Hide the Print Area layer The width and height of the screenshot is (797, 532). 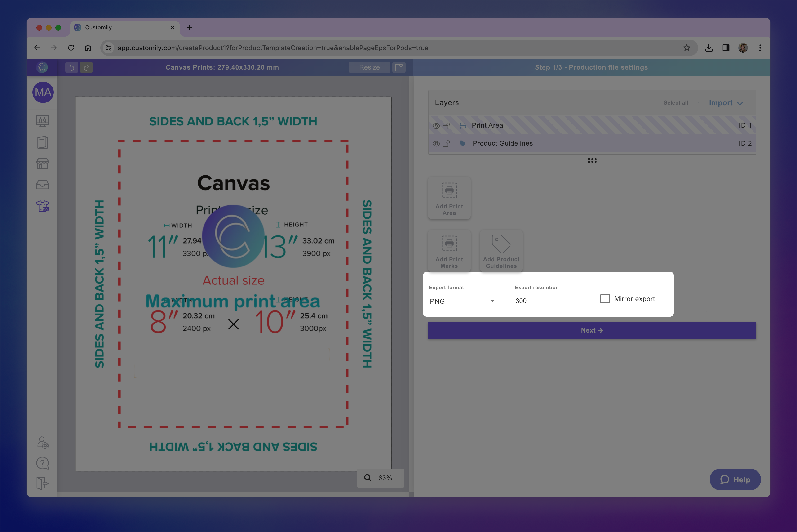[x=436, y=126]
